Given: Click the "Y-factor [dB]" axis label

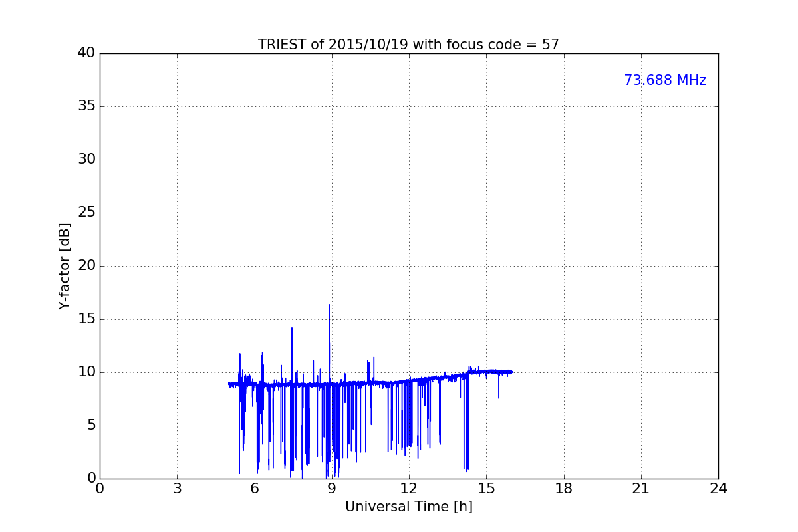Looking at the screenshot, I should click(x=65, y=266).
